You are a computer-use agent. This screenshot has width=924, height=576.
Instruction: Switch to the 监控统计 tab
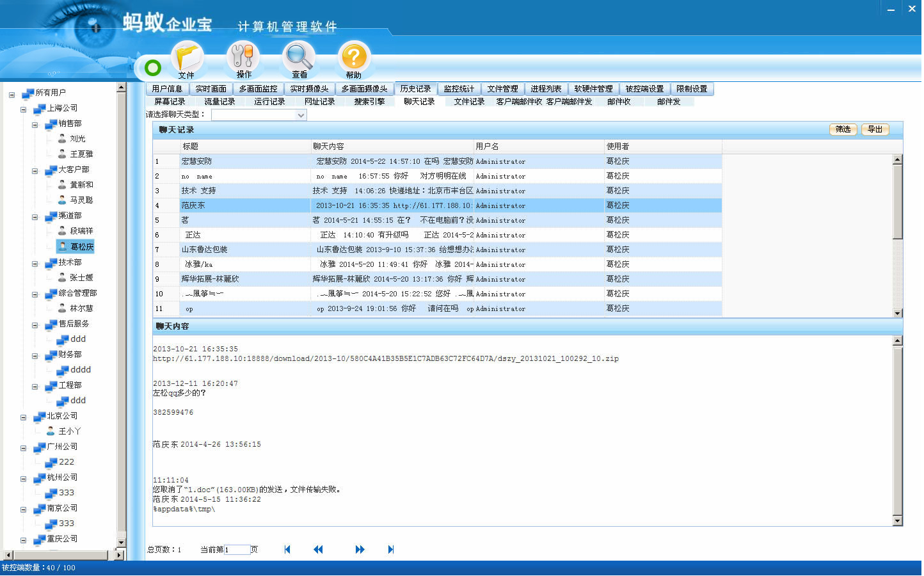[459, 89]
